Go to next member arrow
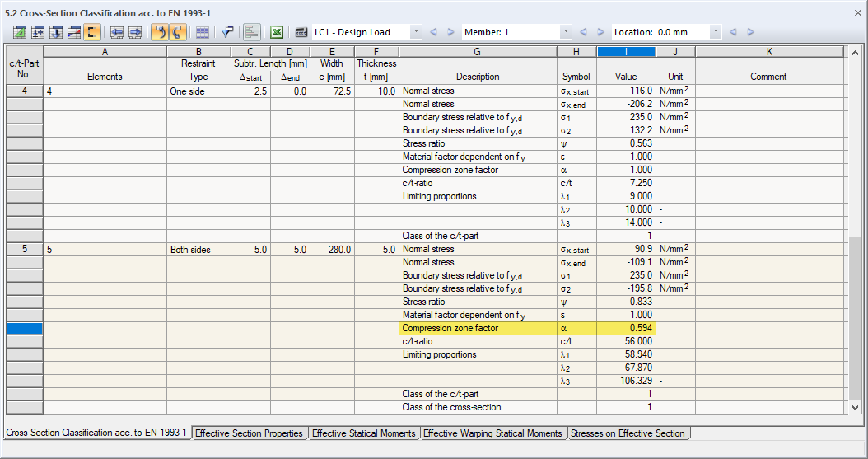The height and width of the screenshot is (459, 868). point(600,33)
